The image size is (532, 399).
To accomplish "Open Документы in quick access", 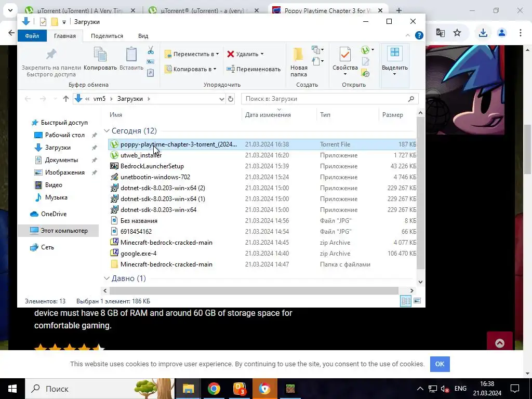I will [61, 160].
